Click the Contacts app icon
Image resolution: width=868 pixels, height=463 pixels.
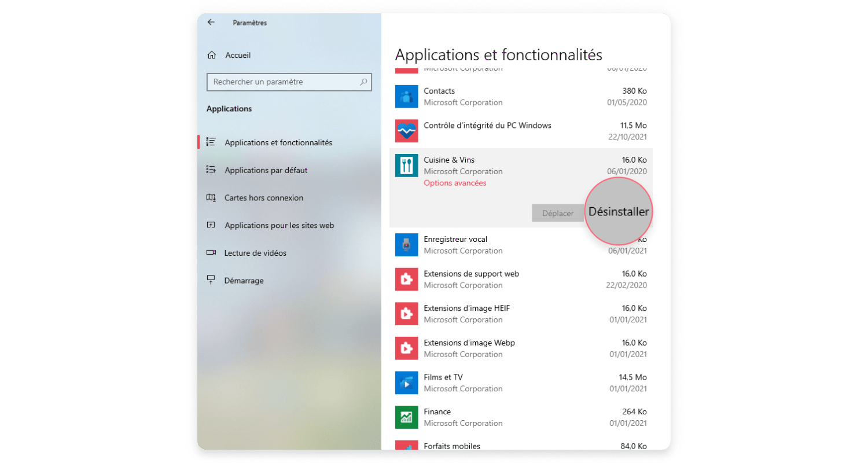click(406, 96)
